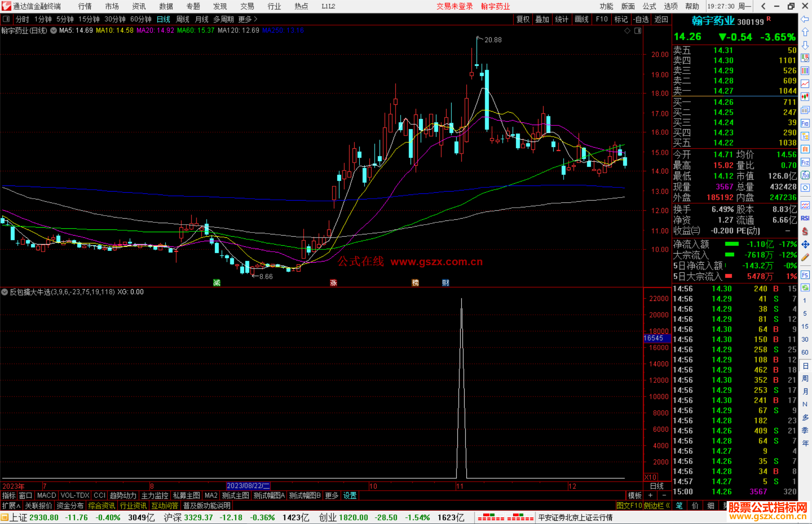Toggle the round arrow beside 翰宇药业(日线)
812x524 pixels.
pos(54,30)
